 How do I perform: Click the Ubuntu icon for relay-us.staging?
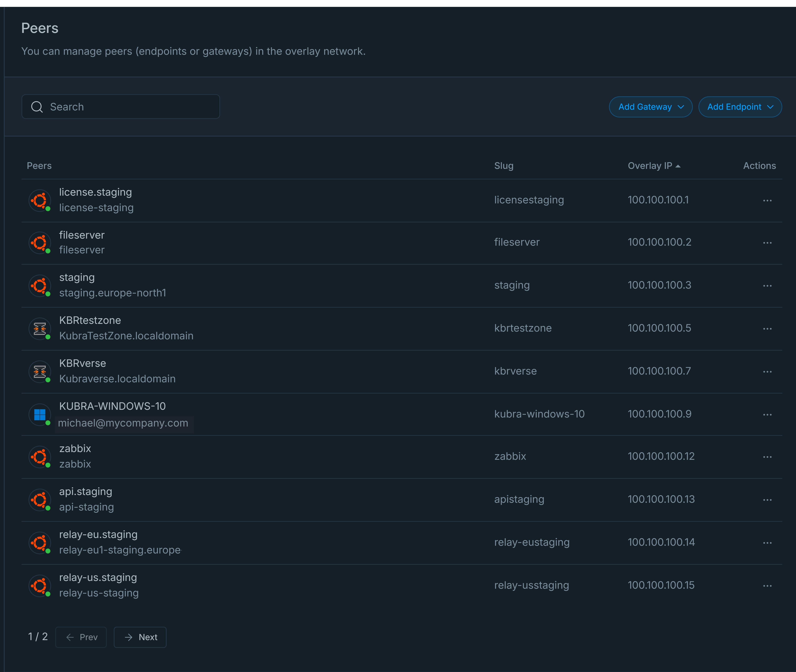pyautogui.click(x=40, y=586)
